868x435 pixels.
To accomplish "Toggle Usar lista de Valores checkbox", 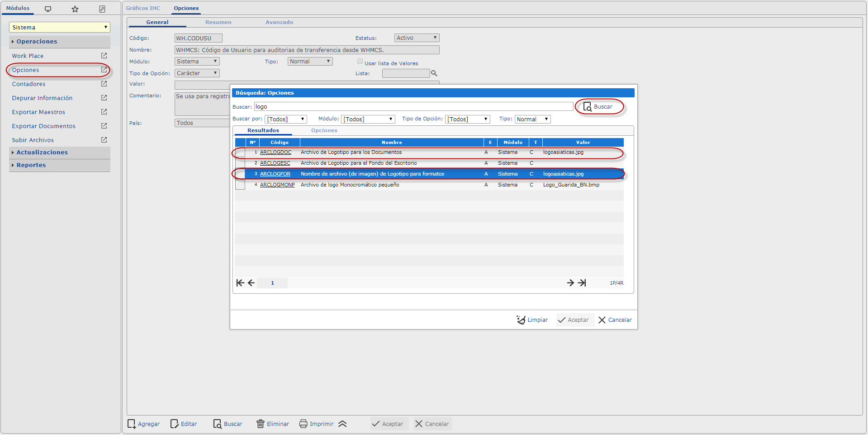I will pos(360,62).
